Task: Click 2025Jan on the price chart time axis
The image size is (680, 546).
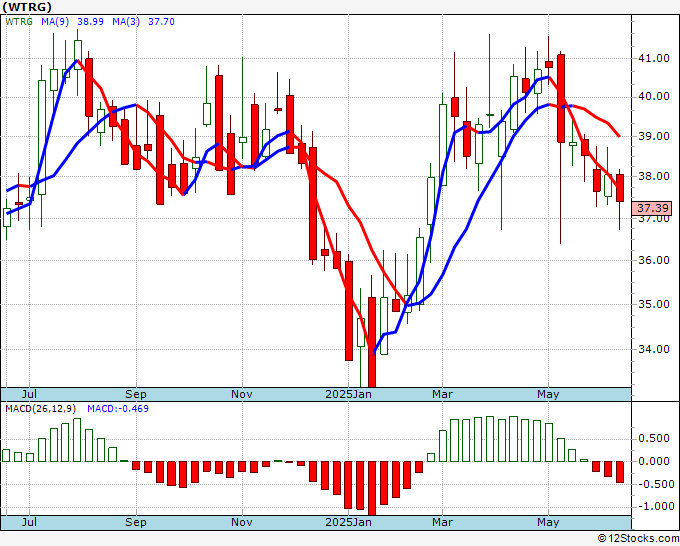Action: [x=349, y=394]
